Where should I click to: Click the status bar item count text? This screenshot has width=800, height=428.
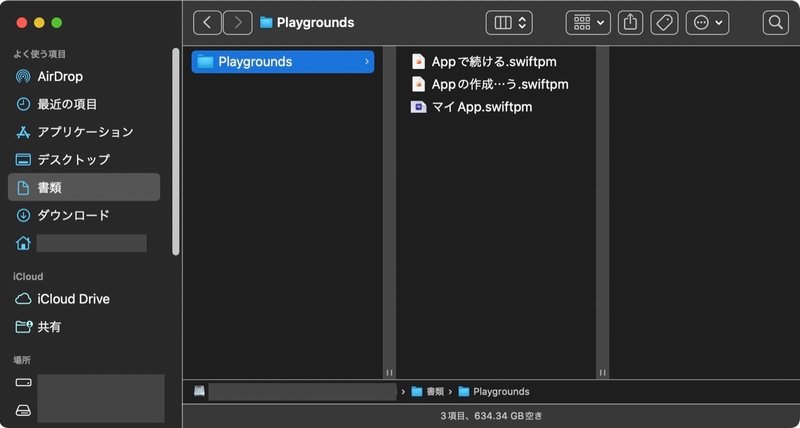click(491, 416)
